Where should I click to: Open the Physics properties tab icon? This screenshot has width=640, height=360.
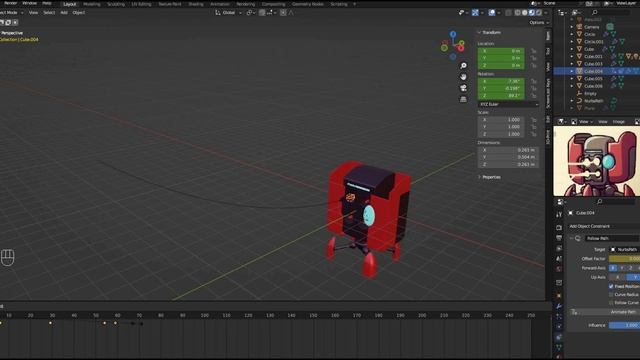tap(559, 327)
